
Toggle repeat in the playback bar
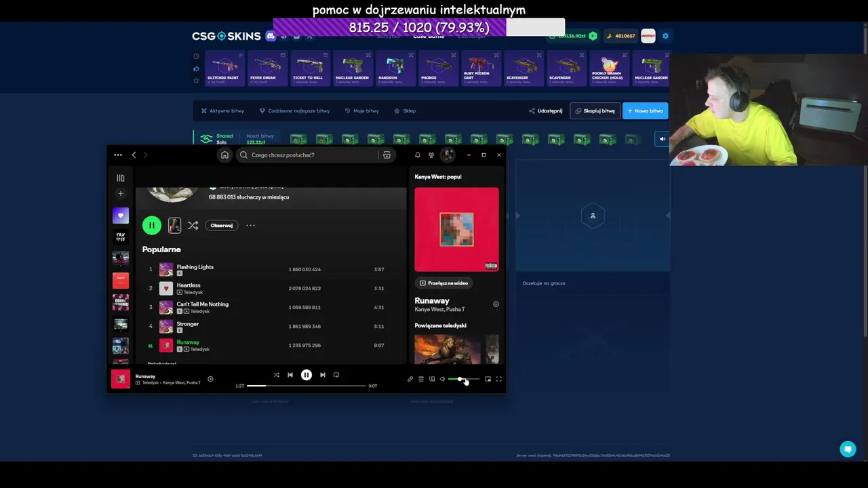tap(336, 375)
